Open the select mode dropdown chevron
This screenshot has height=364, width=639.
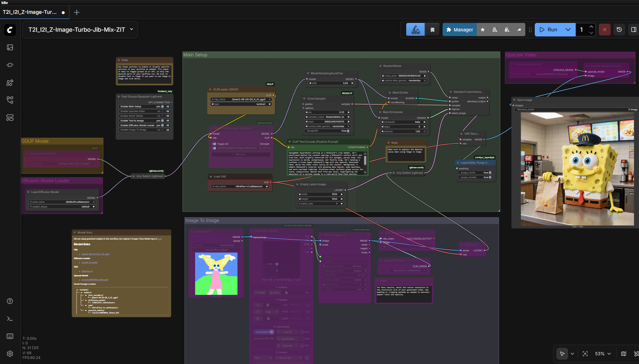572,354
